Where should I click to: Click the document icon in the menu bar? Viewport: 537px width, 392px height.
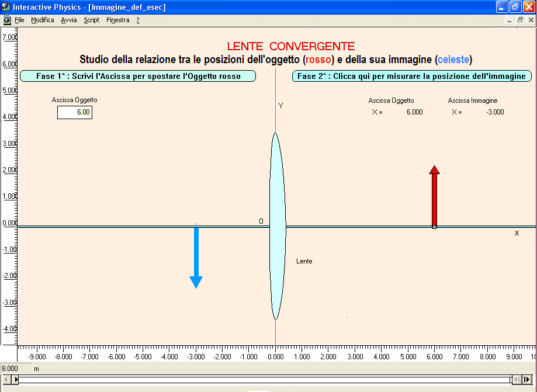(7, 20)
